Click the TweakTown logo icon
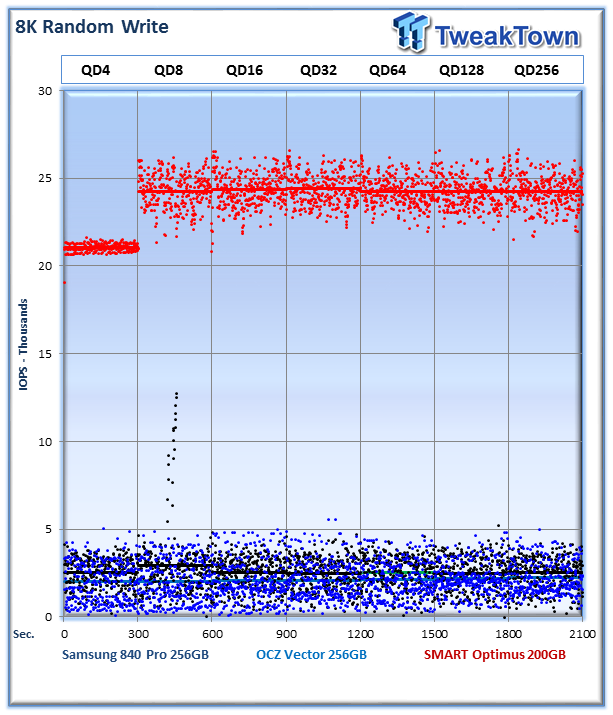 click(411, 31)
